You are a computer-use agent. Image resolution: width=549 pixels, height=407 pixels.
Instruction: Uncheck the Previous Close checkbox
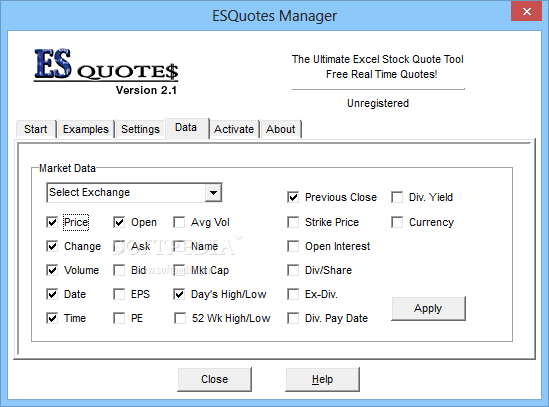click(x=293, y=197)
